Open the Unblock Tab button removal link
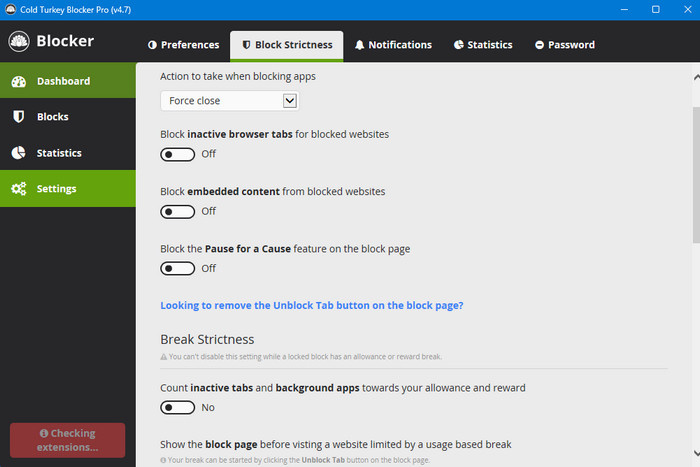 point(311,305)
